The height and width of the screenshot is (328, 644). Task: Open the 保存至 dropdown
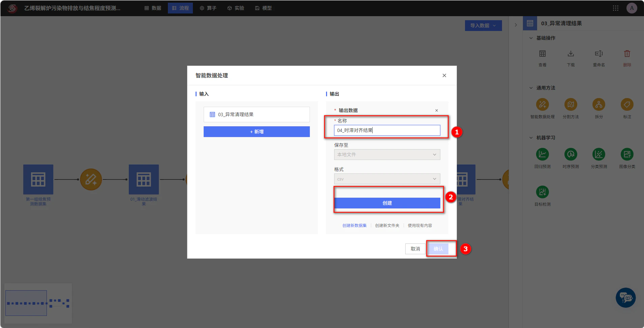click(387, 155)
